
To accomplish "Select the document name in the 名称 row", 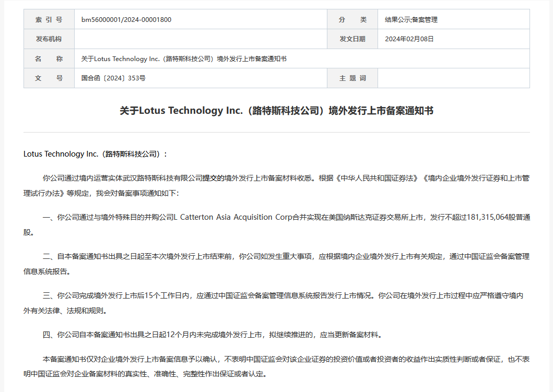I will (x=184, y=59).
